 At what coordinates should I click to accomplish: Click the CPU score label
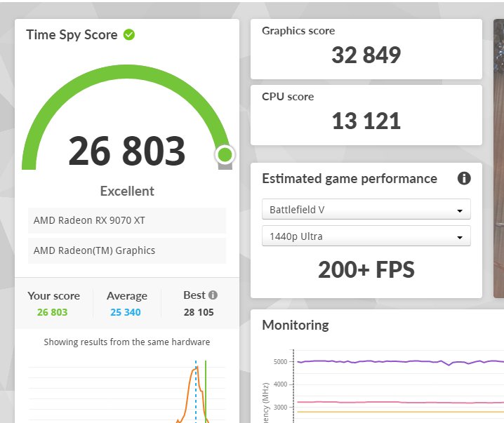288,97
